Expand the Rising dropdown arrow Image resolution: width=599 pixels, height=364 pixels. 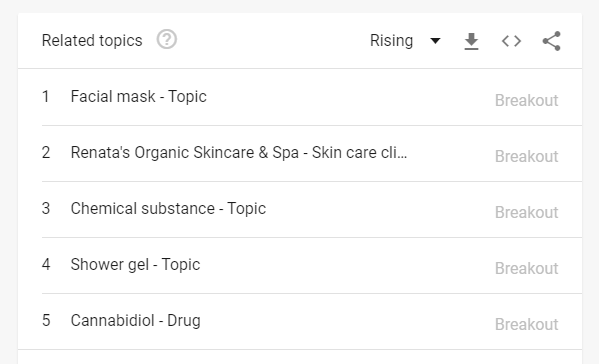coord(435,40)
